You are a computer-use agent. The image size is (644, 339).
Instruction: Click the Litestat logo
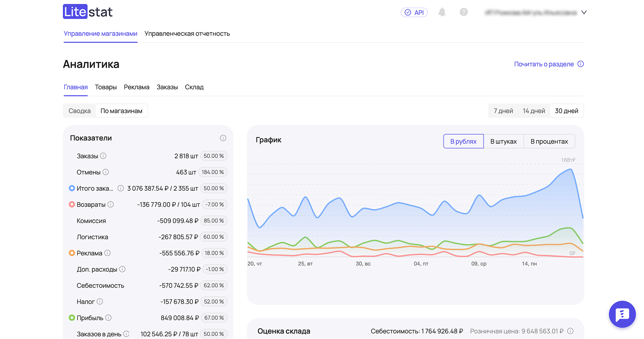[87, 11]
